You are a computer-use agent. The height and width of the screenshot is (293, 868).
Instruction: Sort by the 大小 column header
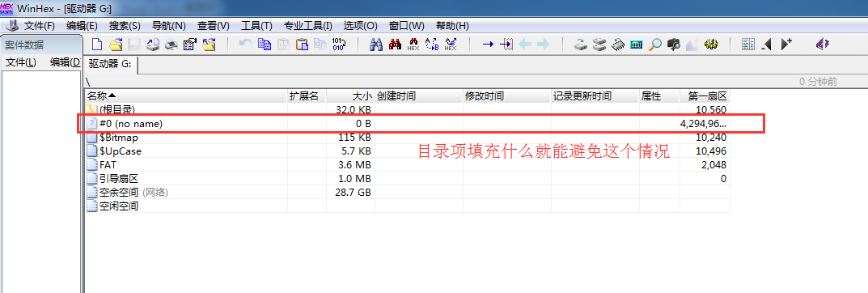(x=351, y=96)
